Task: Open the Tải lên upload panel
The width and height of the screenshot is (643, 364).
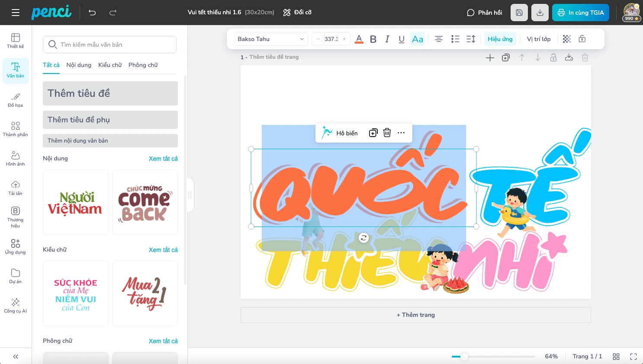Action: [x=16, y=188]
